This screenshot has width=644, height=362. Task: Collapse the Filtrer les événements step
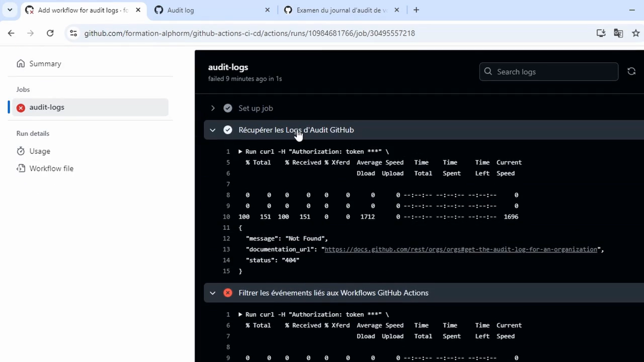tap(212, 293)
